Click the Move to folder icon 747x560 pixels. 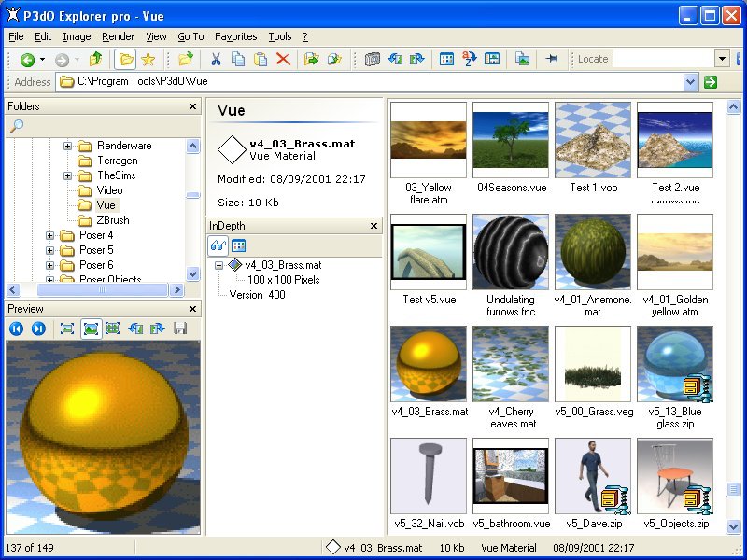tap(312, 59)
